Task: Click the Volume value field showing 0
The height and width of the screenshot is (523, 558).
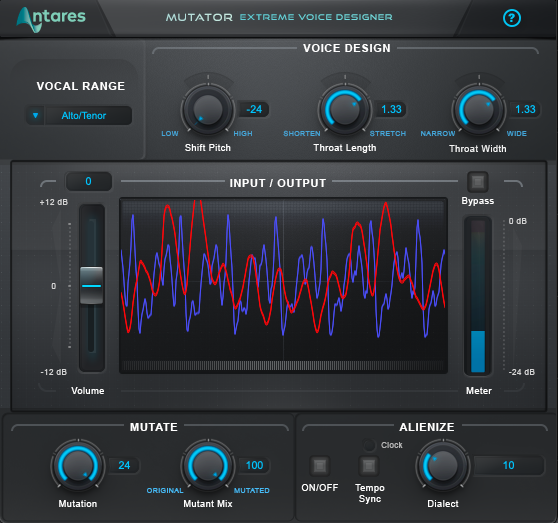Action: [89, 181]
